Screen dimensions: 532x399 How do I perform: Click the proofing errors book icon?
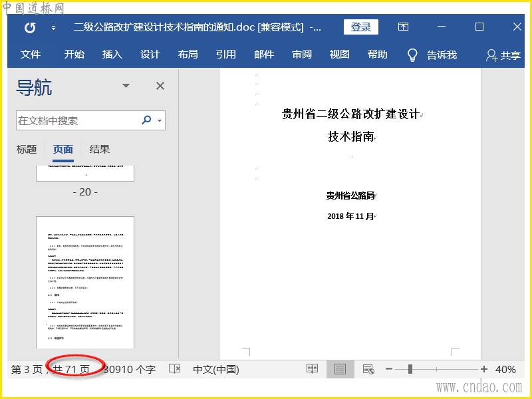point(174,369)
